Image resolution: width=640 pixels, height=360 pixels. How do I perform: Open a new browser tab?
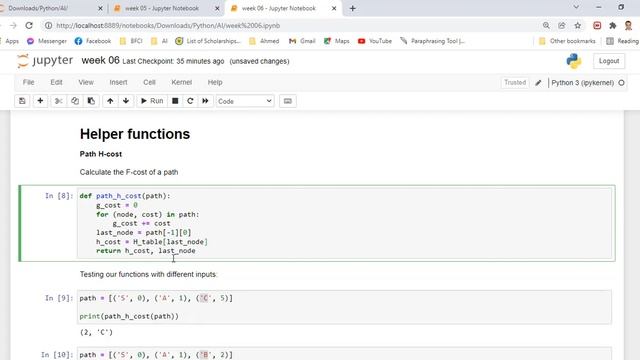pyautogui.click(x=353, y=8)
